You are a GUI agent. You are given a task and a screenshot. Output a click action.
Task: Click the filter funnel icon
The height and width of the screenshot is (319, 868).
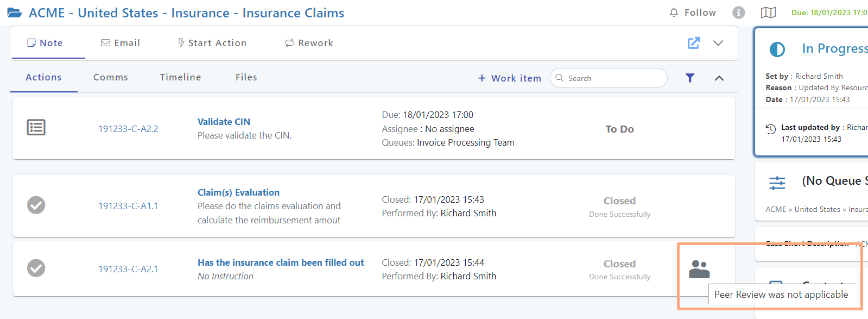689,78
